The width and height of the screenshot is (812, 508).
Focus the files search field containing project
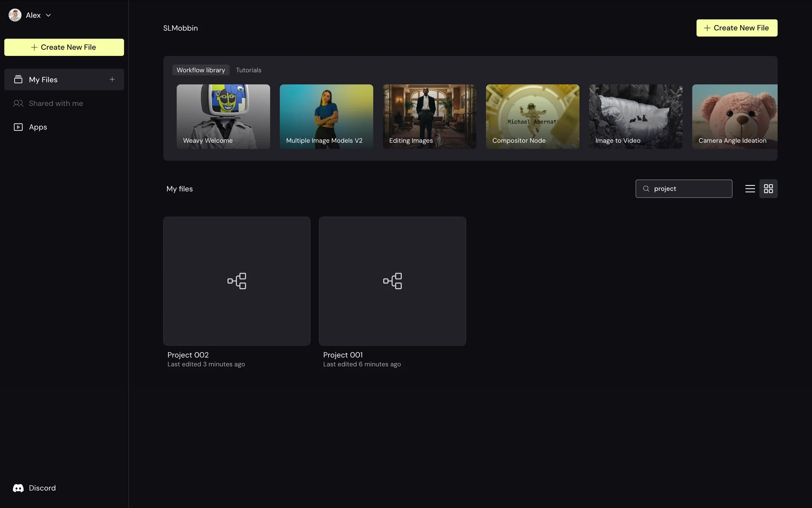(689, 189)
